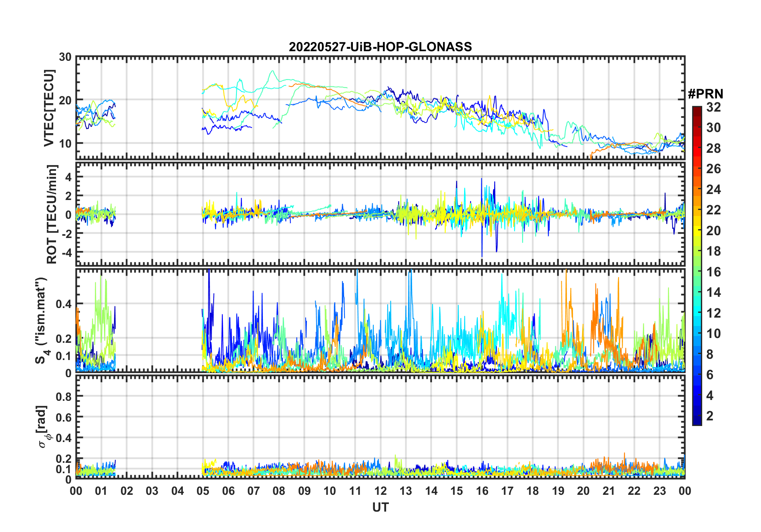Click the plot title 20220527-UiB-HOP-GLONASS

(380, 47)
